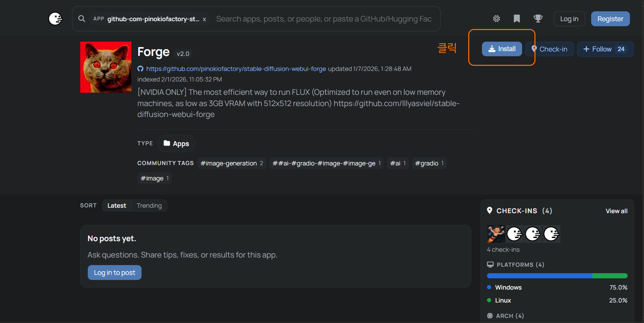Screen dimensions: 644x323
Task: Open the pinokiofactory GitHub repository link
Action: [x=236, y=69]
